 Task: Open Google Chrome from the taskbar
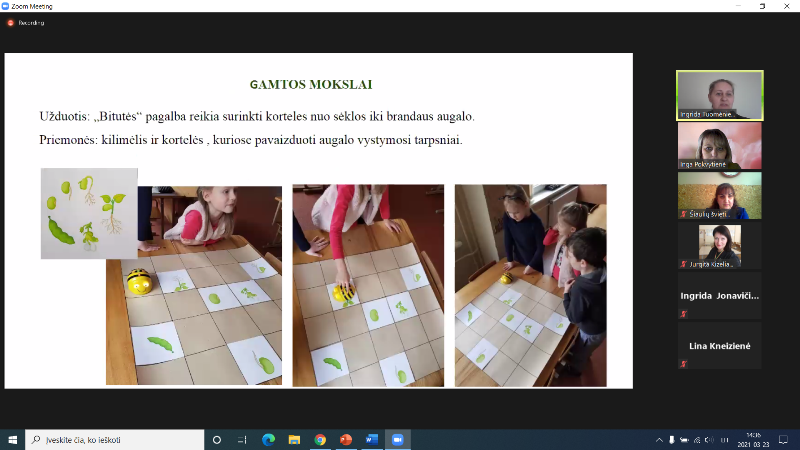click(320, 440)
